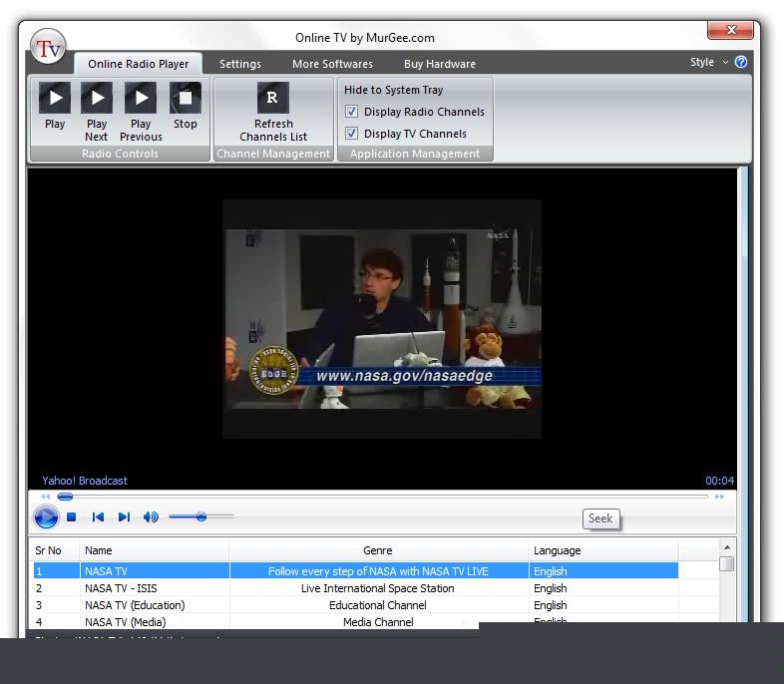
Task: Sort by the Language column header
Action: coord(603,550)
